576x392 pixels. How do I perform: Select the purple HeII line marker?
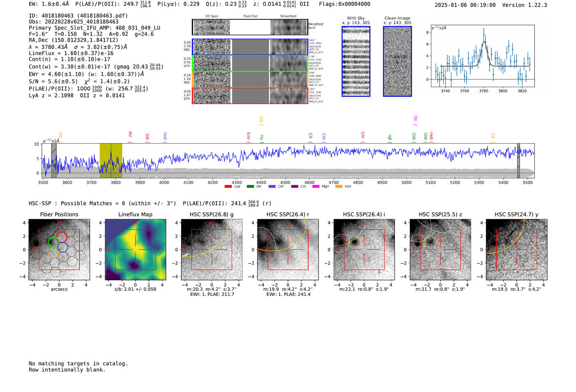165,137
